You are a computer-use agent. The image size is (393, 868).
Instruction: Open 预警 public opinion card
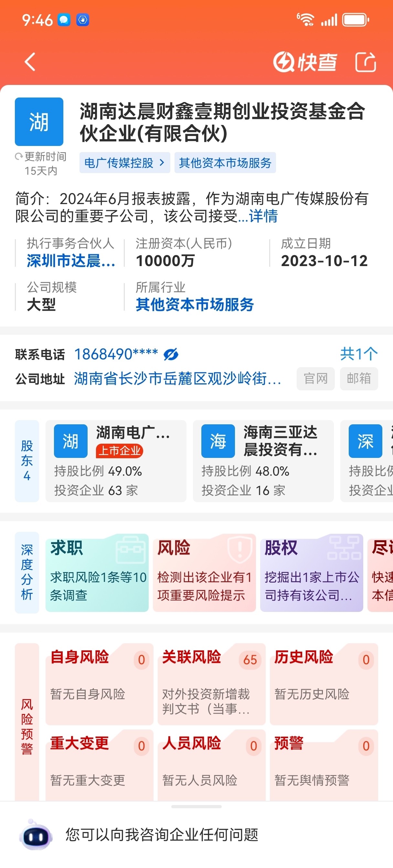point(324,765)
